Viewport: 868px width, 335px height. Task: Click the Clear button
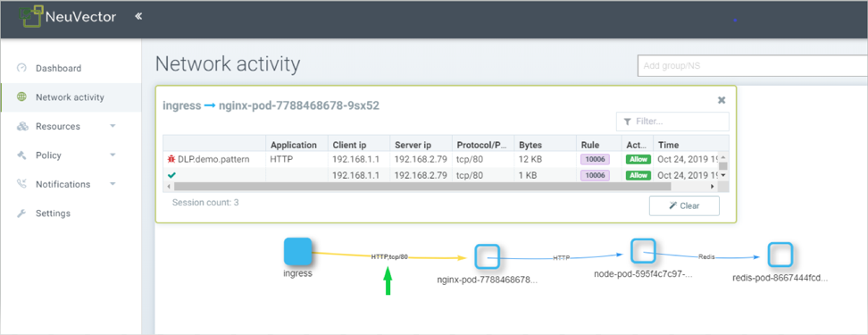click(684, 205)
